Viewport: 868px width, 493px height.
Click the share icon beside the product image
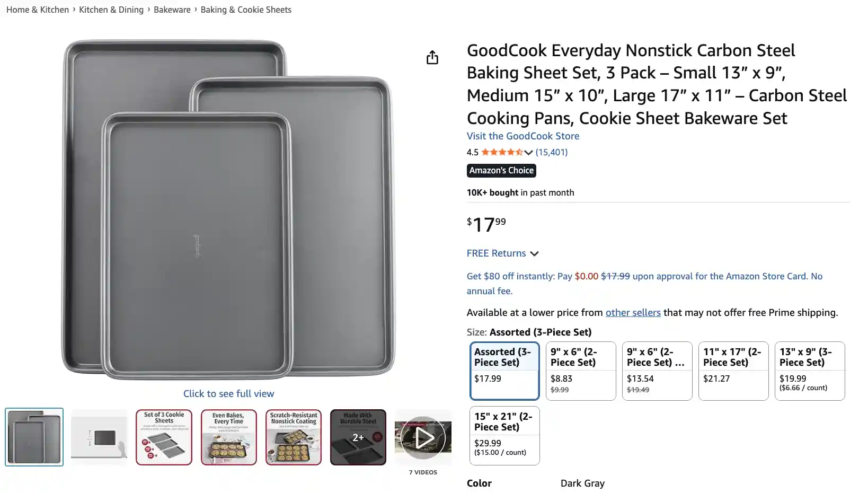click(x=432, y=57)
